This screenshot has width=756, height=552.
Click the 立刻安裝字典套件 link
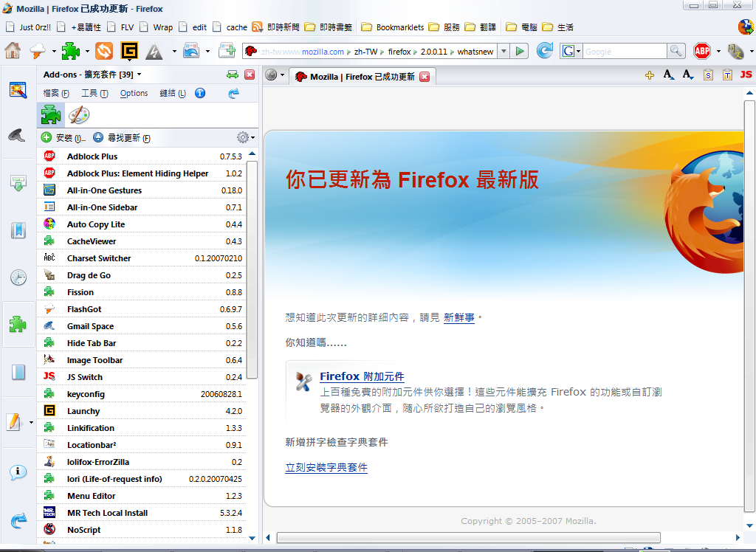326,468
